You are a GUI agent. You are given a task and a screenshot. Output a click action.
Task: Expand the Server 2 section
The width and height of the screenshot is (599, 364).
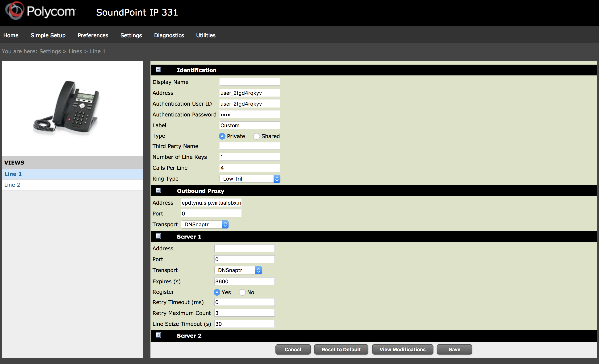tap(158, 335)
